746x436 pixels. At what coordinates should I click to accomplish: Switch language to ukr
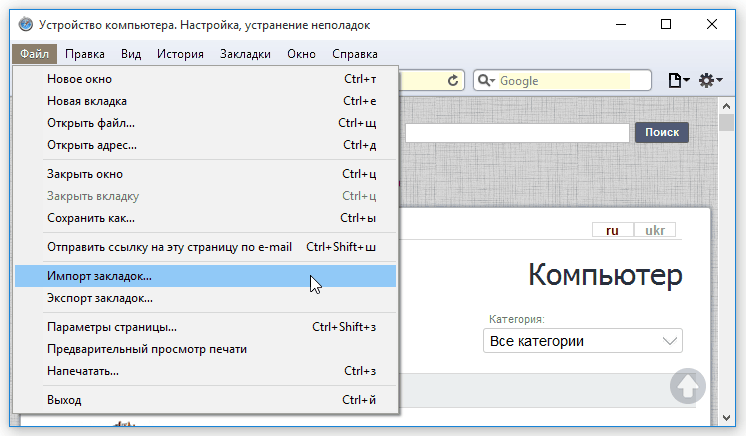(655, 230)
